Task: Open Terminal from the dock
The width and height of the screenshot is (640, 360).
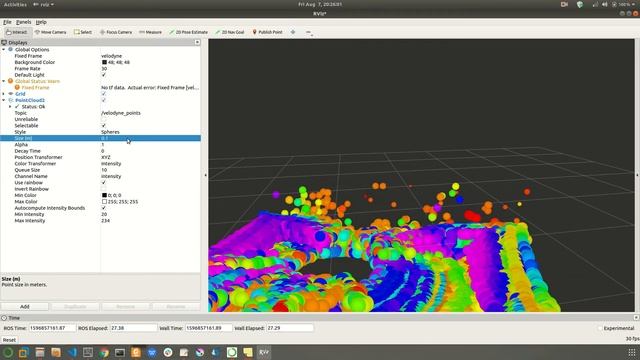Action: [x=120, y=352]
